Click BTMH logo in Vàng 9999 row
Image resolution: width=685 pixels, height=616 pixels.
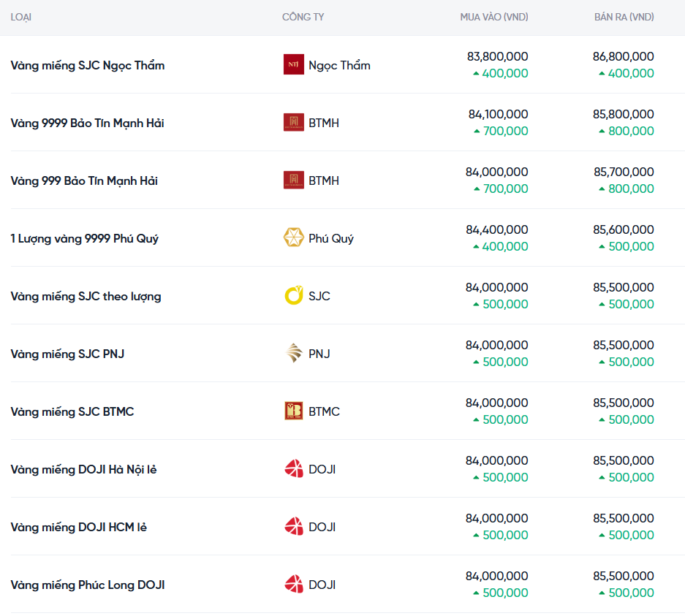293,123
